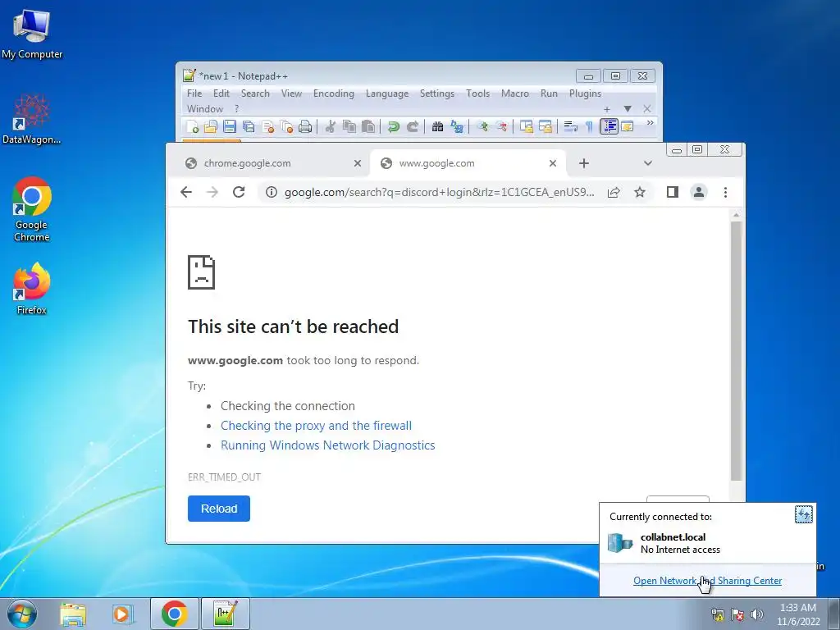Close the www.google.com tab
The height and width of the screenshot is (630, 840).
click(x=553, y=163)
